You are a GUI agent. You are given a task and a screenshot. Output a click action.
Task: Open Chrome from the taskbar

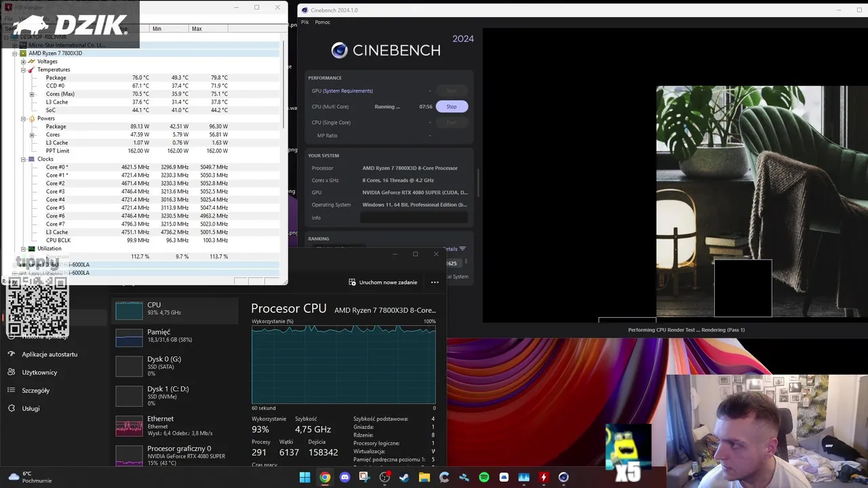coord(325,477)
